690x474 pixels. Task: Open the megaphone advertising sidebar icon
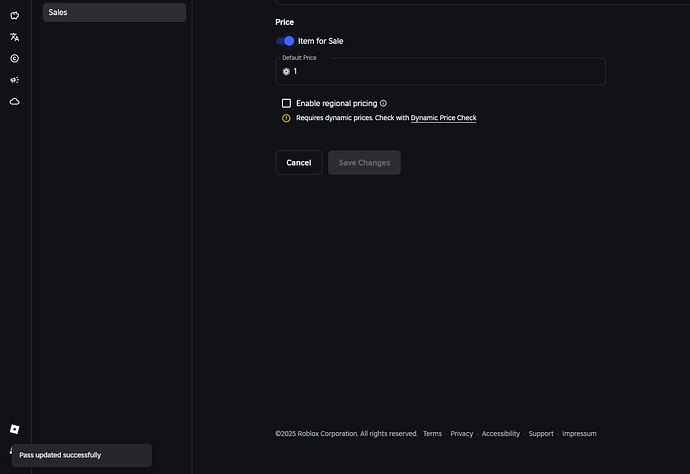pos(15,80)
